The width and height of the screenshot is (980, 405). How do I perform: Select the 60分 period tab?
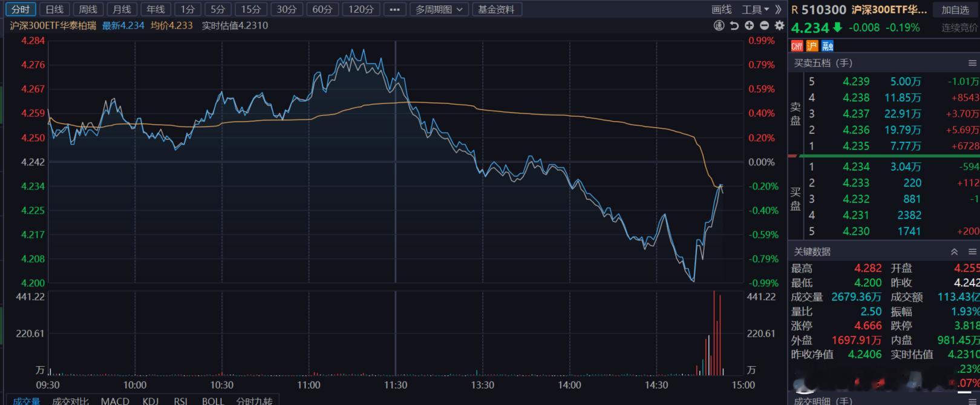(322, 10)
